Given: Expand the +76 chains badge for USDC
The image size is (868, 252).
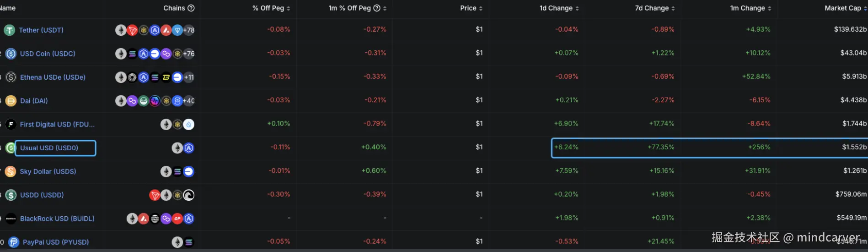Looking at the screenshot, I should [x=189, y=54].
